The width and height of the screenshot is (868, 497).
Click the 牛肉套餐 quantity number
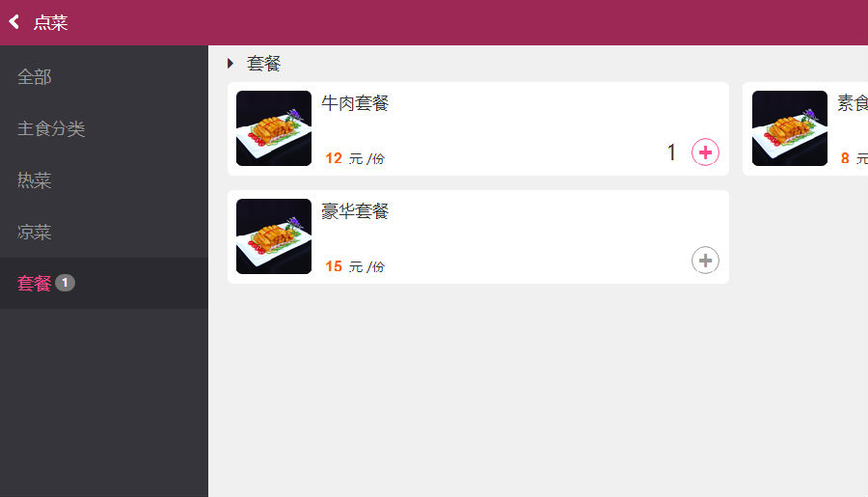coord(671,152)
